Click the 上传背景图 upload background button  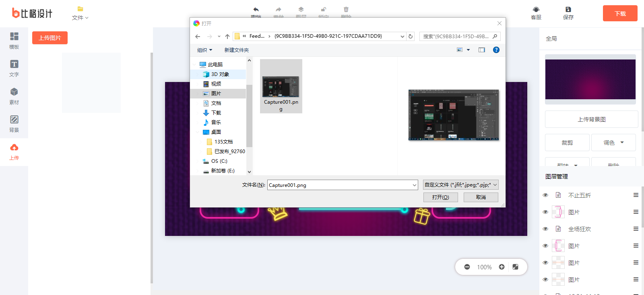(x=591, y=119)
